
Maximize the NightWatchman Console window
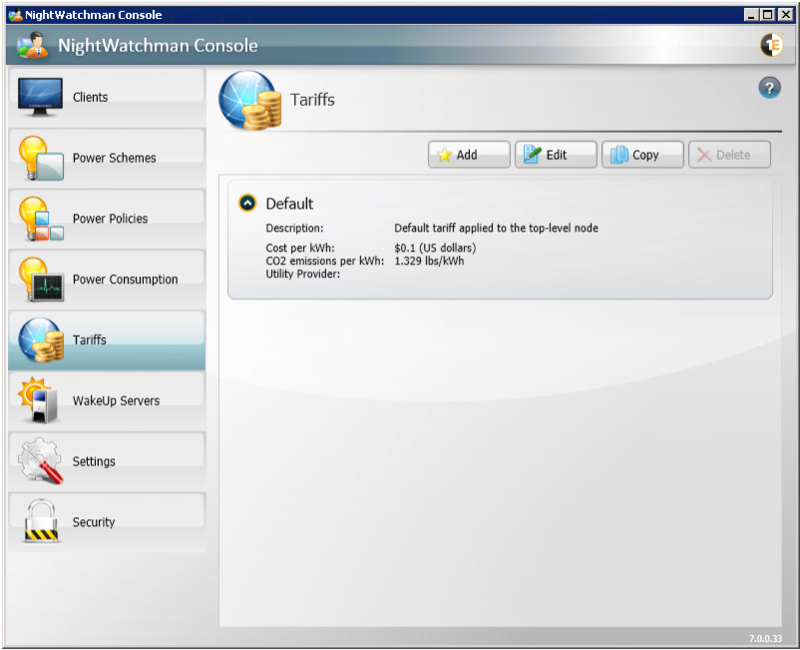point(768,15)
